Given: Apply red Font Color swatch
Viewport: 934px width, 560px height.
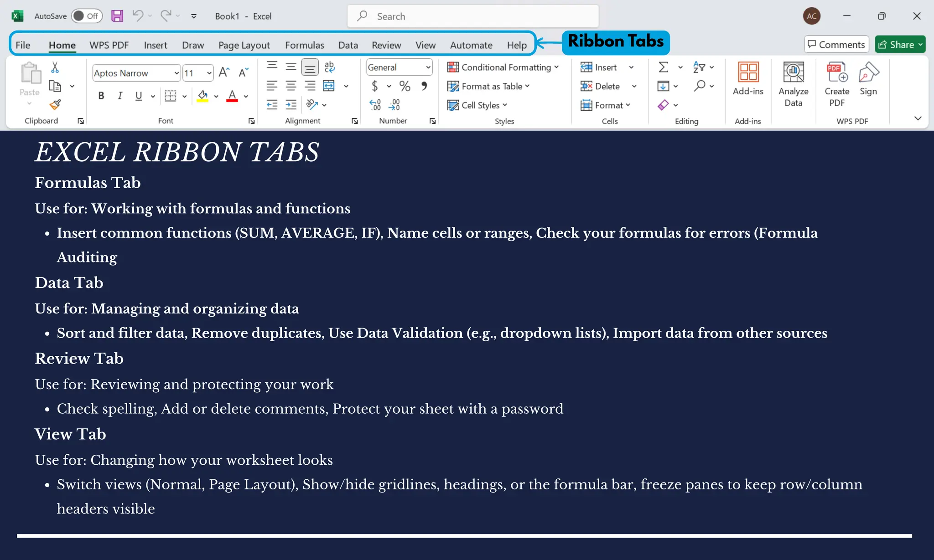Looking at the screenshot, I should (x=232, y=96).
